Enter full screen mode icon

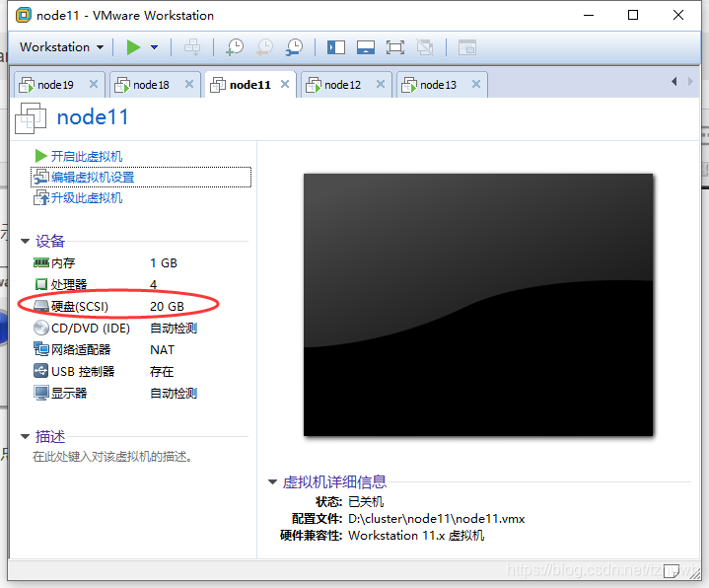coord(395,47)
